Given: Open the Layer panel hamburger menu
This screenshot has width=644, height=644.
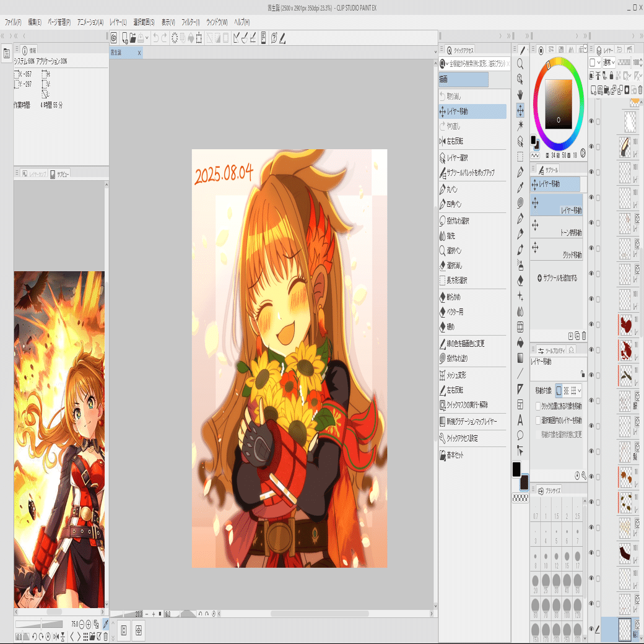Looking at the screenshot, I should click(x=591, y=49).
